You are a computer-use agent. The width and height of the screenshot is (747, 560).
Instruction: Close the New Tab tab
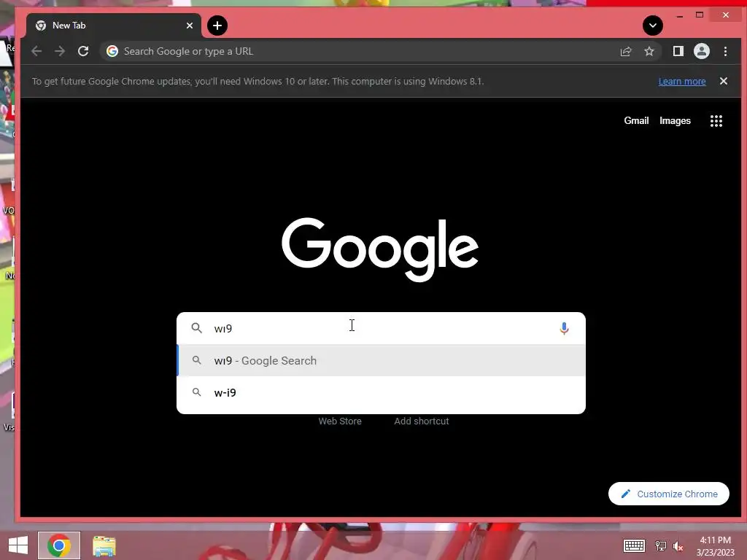point(190,26)
